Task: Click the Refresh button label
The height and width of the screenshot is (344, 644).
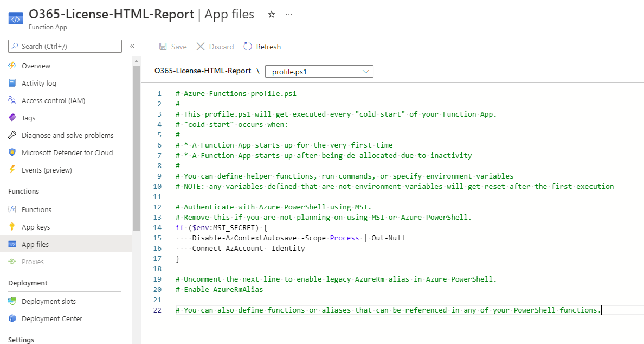Action: 269,47
